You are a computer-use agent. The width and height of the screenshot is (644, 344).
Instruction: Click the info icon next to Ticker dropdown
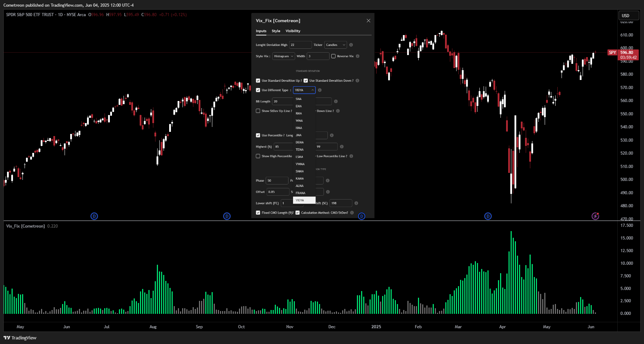pyautogui.click(x=351, y=45)
